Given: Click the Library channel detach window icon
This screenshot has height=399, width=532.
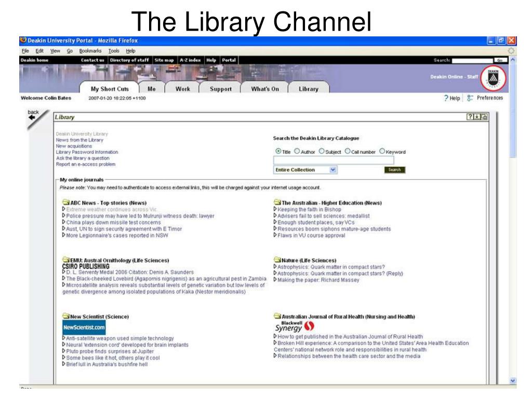Looking at the screenshot, I should click(484, 117).
